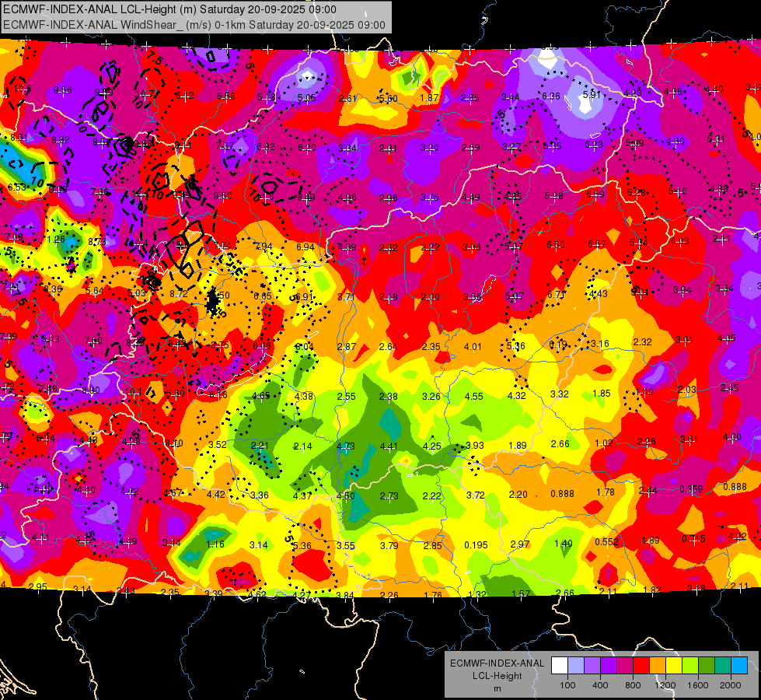Select the red legend swatch
The width and height of the screenshot is (761, 700).
641,666
